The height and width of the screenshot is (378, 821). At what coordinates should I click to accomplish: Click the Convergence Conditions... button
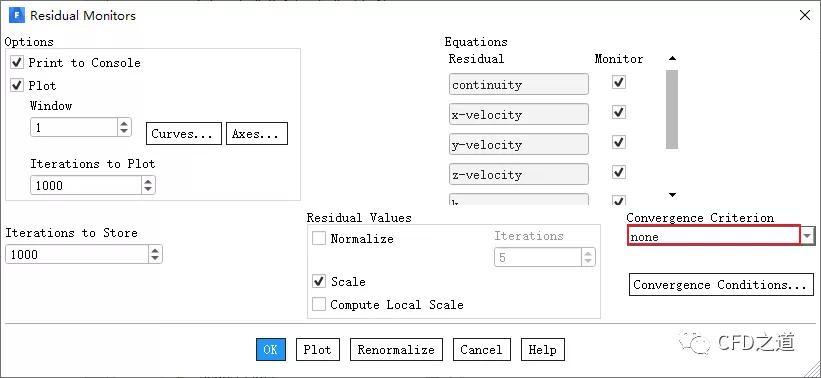(721, 285)
